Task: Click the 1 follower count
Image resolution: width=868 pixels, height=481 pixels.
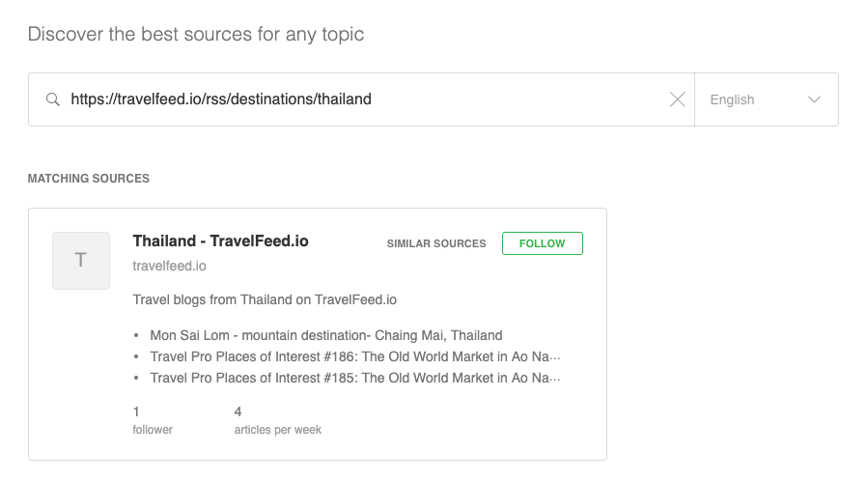Action: click(153, 420)
